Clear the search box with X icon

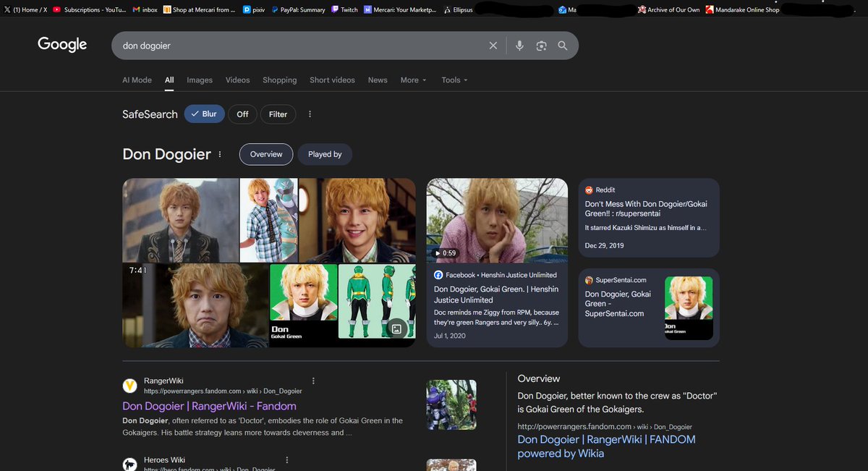pos(493,46)
